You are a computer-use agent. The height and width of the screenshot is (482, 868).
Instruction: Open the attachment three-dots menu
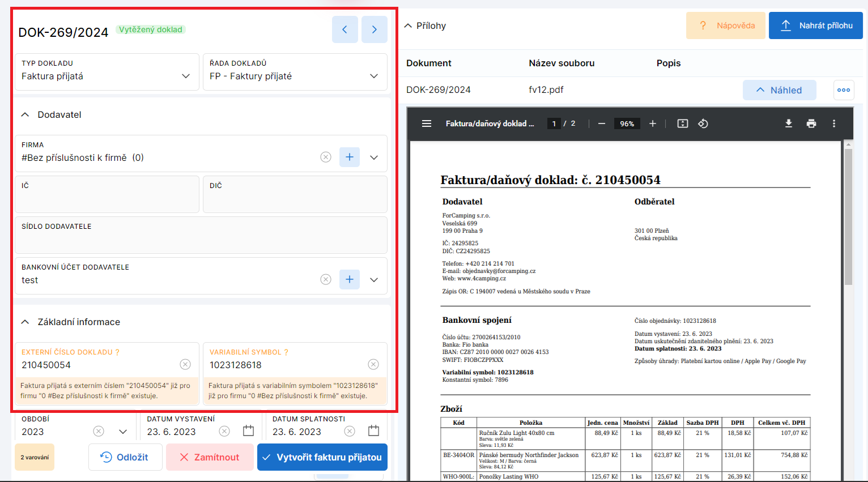click(x=844, y=90)
